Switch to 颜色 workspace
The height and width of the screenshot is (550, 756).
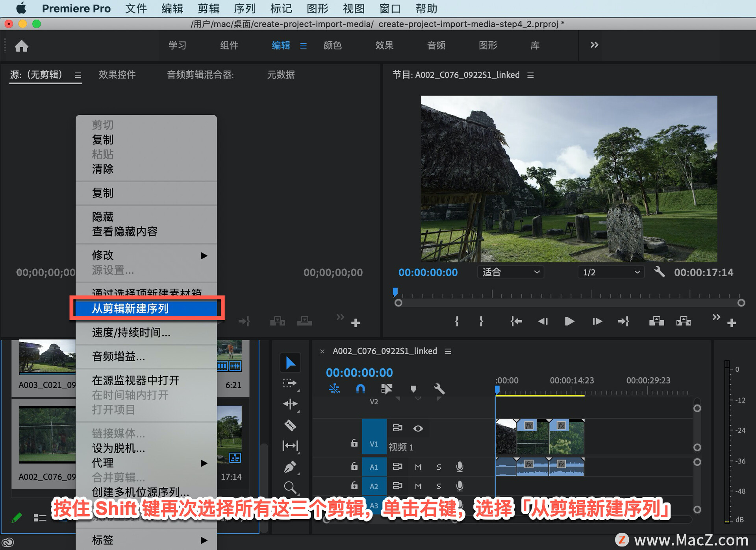pos(332,46)
